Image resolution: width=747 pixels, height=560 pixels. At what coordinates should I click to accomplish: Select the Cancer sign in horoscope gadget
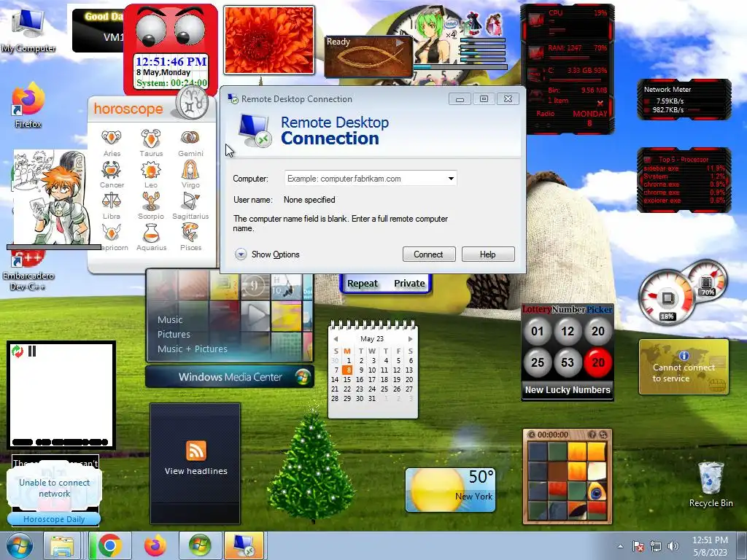click(112, 174)
